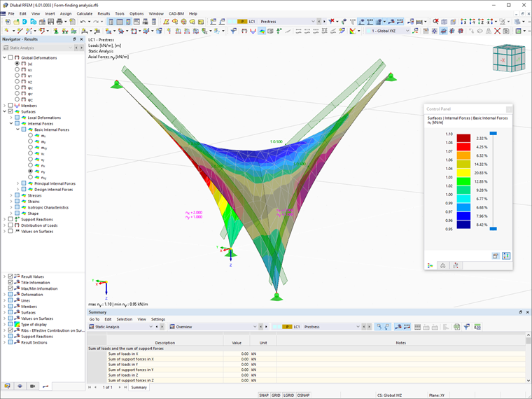Image resolution: width=532 pixels, height=399 pixels.
Task: Click the Y-axis view icon
Action: [472, 22]
